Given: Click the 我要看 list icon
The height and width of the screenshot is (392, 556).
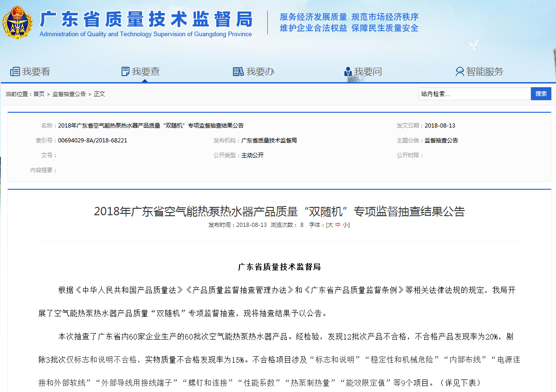Looking at the screenshot, I should click(x=15, y=71).
